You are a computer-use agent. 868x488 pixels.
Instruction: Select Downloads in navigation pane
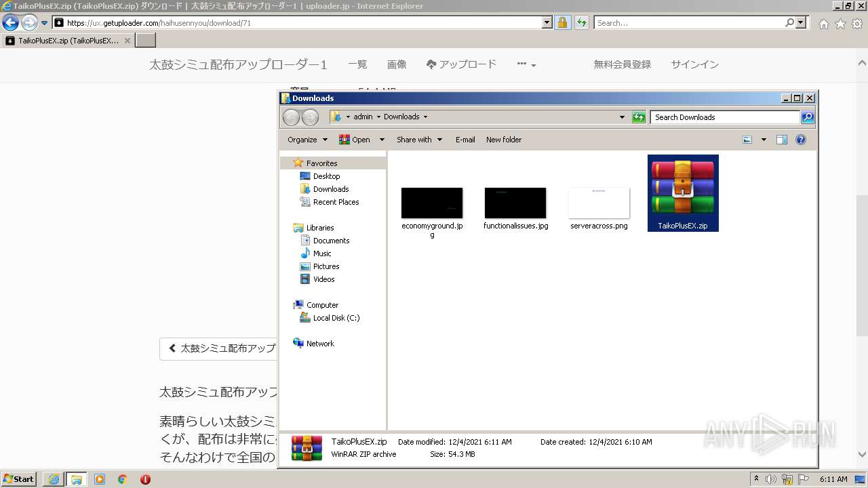(x=331, y=189)
